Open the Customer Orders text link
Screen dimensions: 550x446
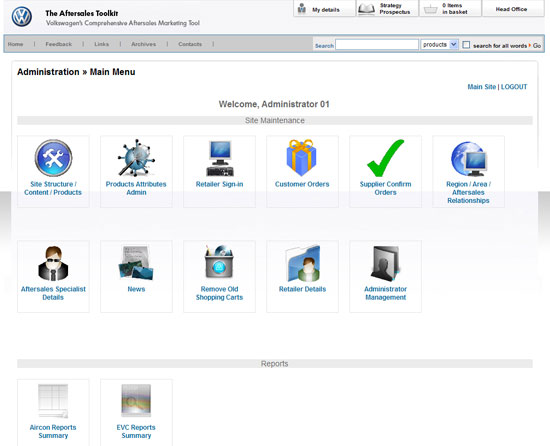[x=302, y=184]
